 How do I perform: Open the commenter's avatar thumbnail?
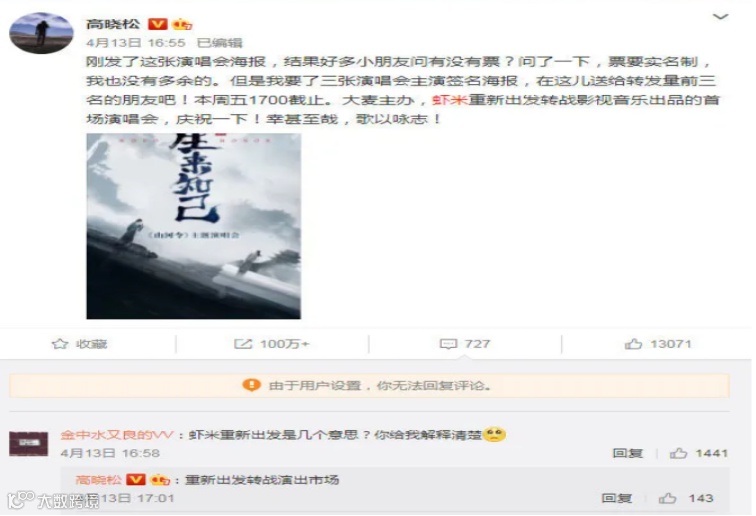tap(28, 444)
